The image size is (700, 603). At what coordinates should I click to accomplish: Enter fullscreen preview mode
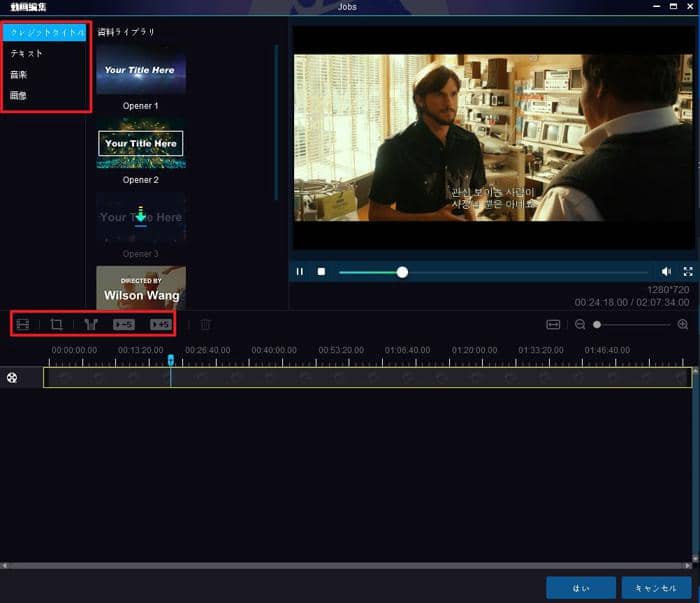[688, 271]
